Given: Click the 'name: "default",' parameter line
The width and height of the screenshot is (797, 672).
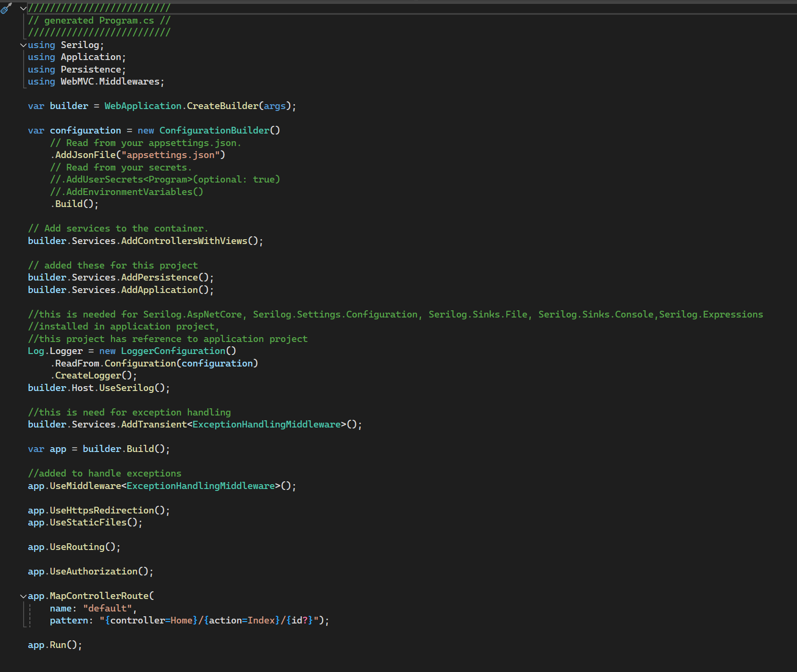Looking at the screenshot, I should coord(93,609).
